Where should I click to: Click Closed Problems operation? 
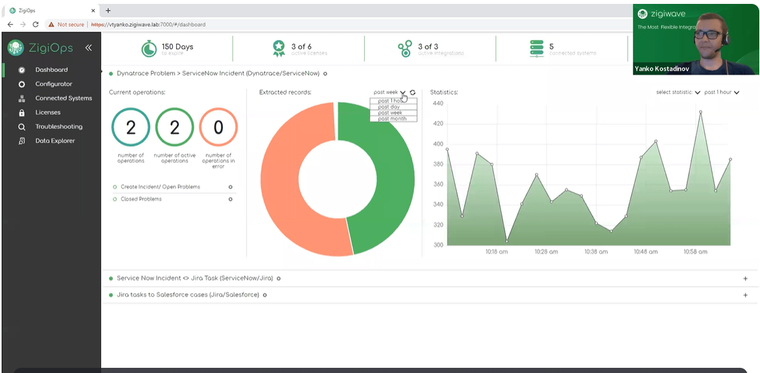(141, 199)
